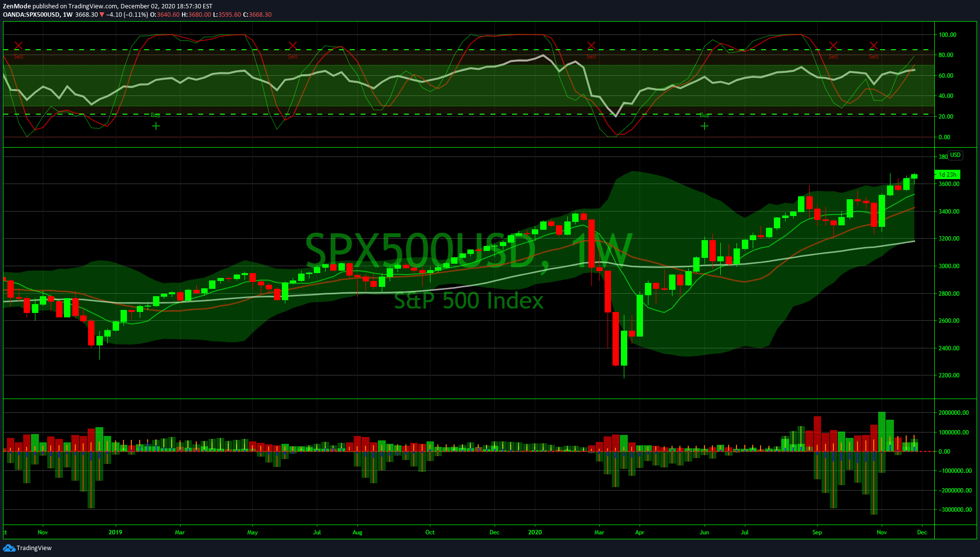Click the 2600.00 price axis label
The width and height of the screenshot is (980, 557).
(949, 321)
